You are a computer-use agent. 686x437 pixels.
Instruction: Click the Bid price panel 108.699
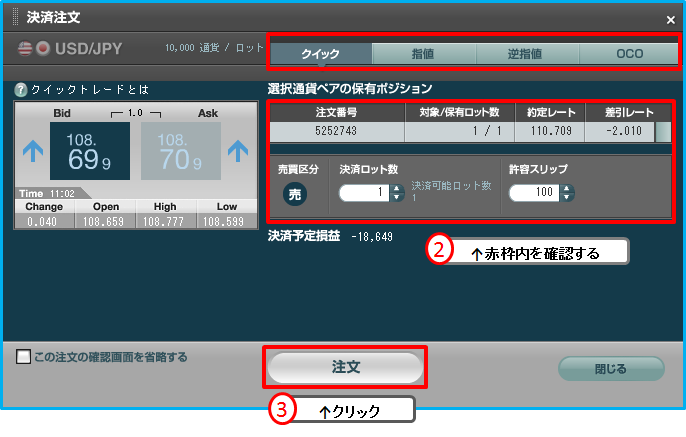[x=90, y=151]
